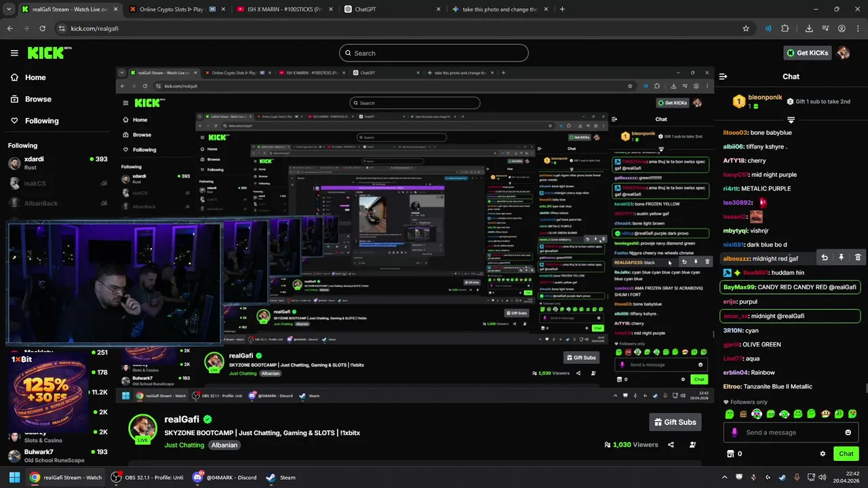Image resolution: width=868 pixels, height=488 pixels.
Task: Share the realGafi stream
Action: point(671,445)
